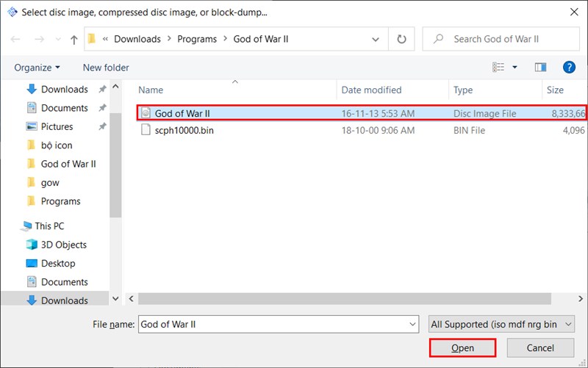Click the File name text field

click(x=273, y=324)
